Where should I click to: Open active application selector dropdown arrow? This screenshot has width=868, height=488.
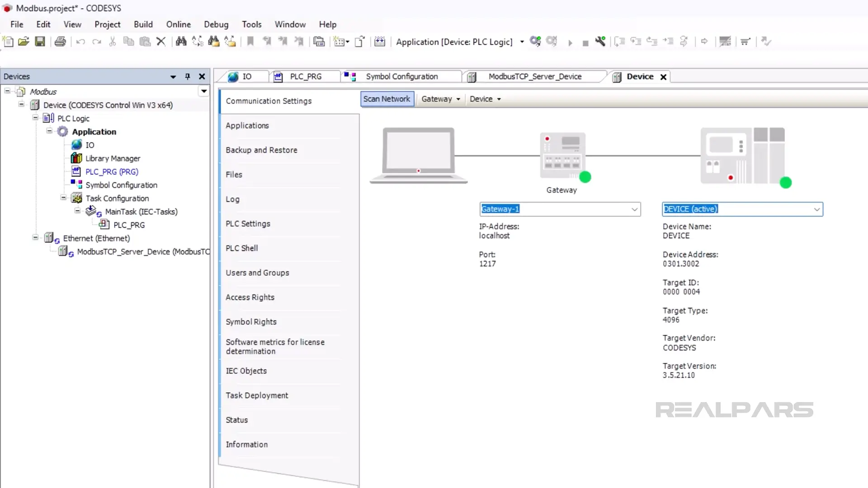click(522, 42)
